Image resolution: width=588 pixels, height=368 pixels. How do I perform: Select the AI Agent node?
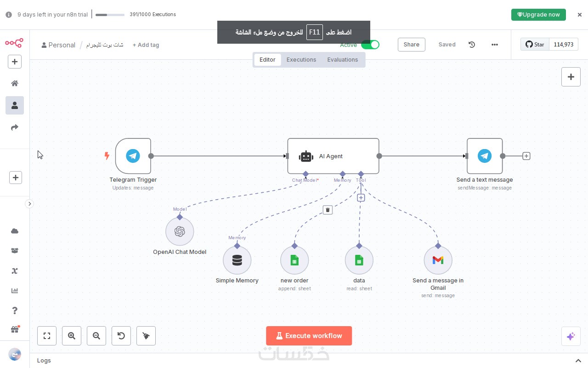click(333, 156)
